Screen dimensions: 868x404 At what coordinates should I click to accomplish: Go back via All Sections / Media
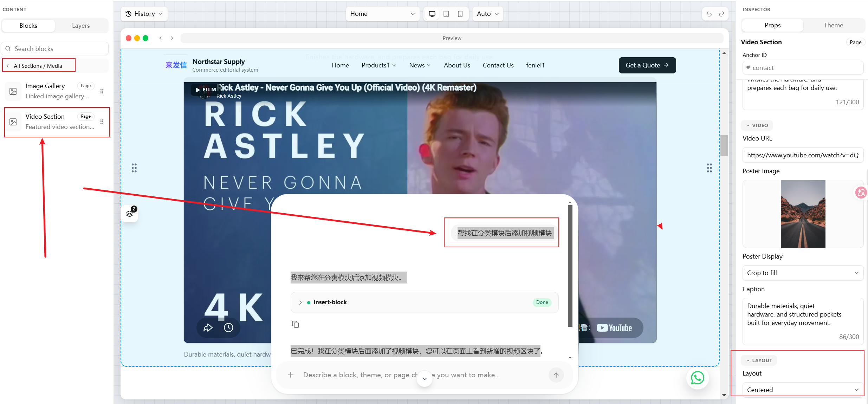coord(38,66)
